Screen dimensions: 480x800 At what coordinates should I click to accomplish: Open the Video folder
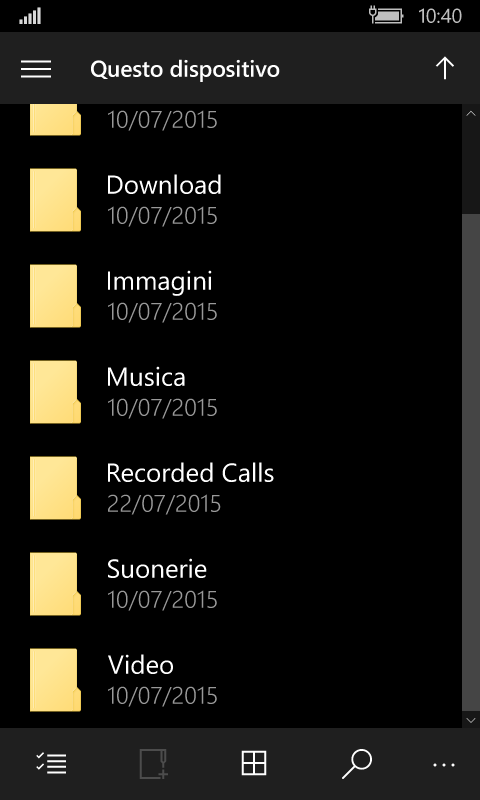click(x=231, y=679)
